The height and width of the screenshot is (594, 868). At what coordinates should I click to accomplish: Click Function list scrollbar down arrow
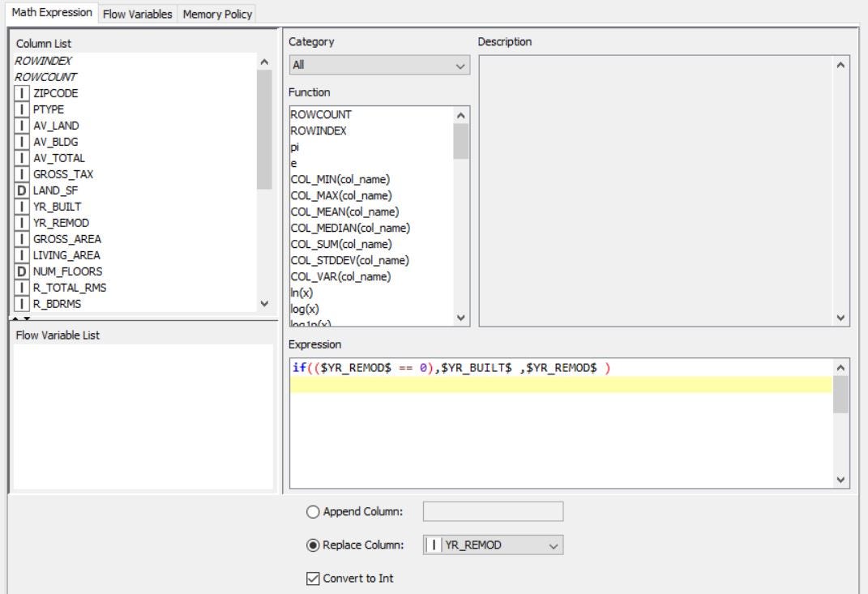coord(460,318)
